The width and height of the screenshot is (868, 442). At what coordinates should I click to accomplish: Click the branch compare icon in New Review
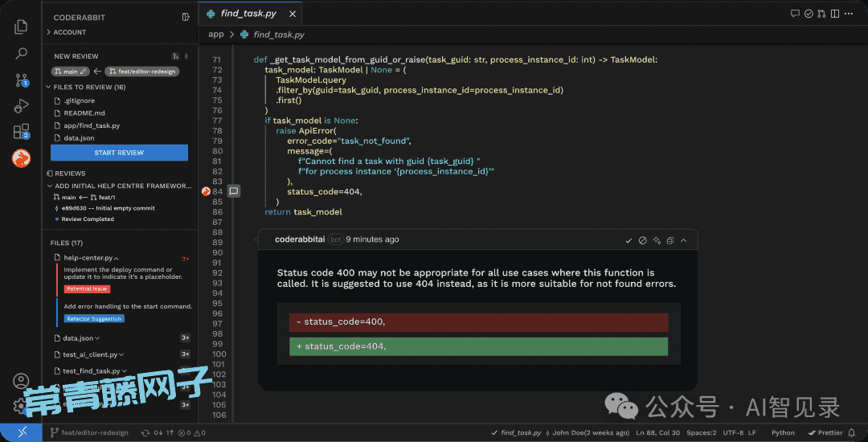(175, 56)
